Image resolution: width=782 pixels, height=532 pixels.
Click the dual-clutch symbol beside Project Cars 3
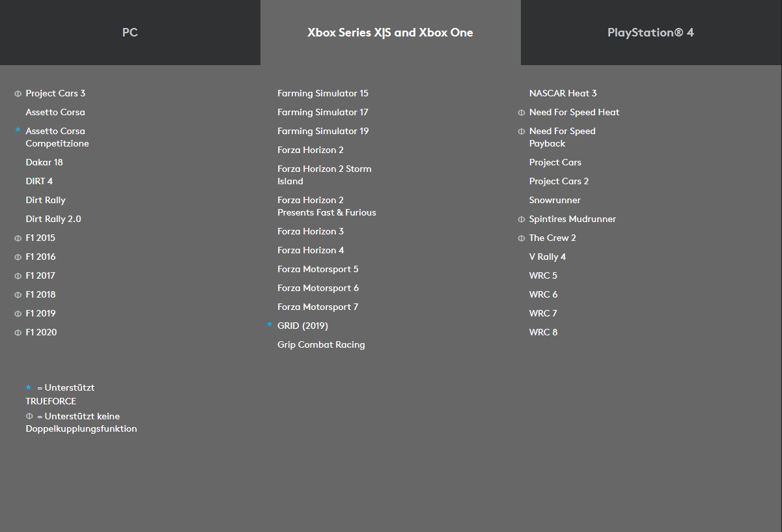point(18,94)
